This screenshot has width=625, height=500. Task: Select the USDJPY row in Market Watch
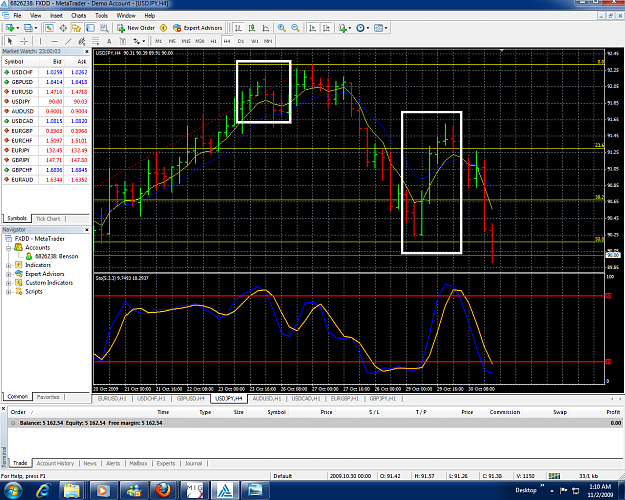(x=45, y=102)
